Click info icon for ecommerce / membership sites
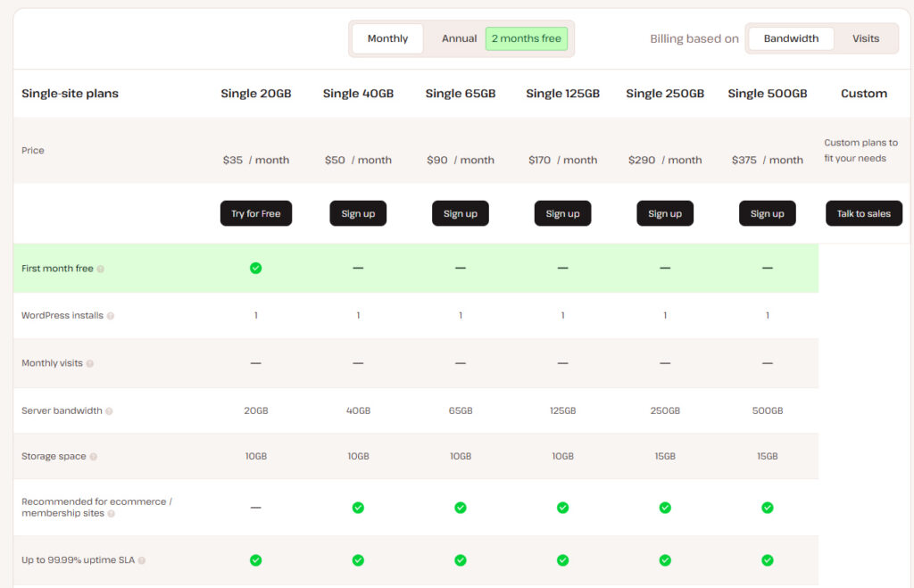Viewport: 914px width, 588px height. pos(112,514)
